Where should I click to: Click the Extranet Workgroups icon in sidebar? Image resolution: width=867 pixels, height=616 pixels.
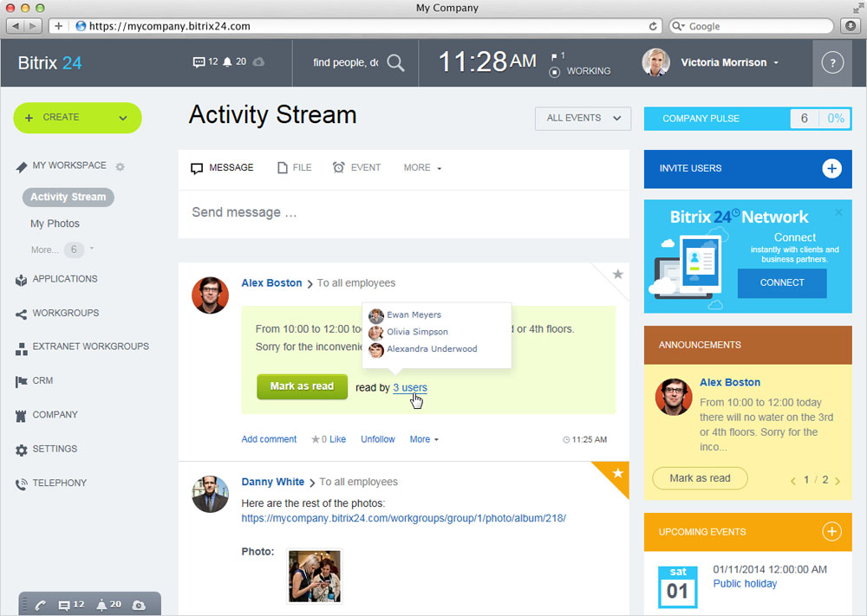21,348
